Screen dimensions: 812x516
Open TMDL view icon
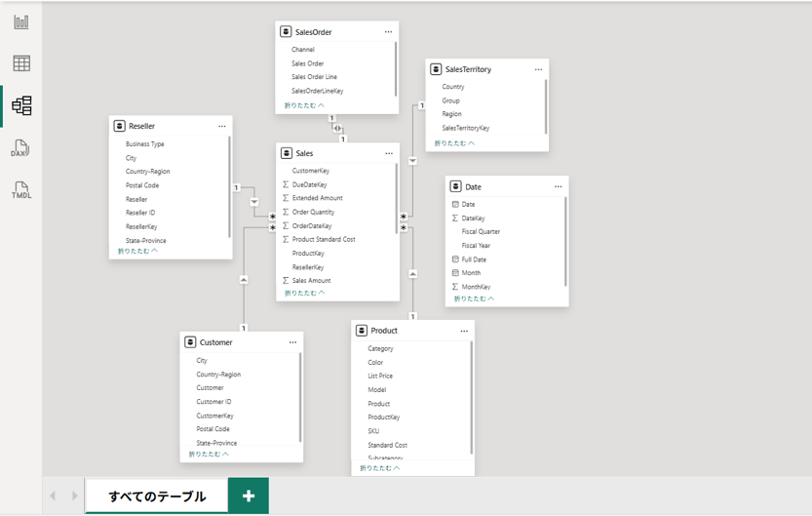point(21,190)
